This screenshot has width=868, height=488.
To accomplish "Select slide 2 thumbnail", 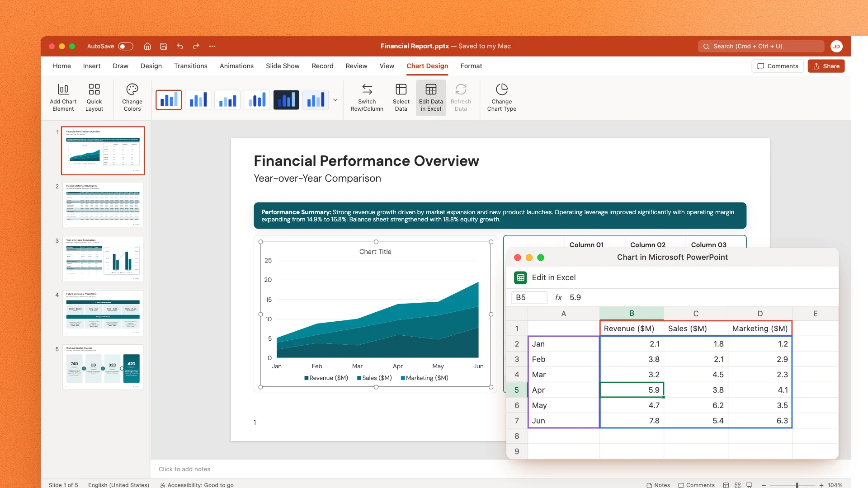I will [103, 205].
